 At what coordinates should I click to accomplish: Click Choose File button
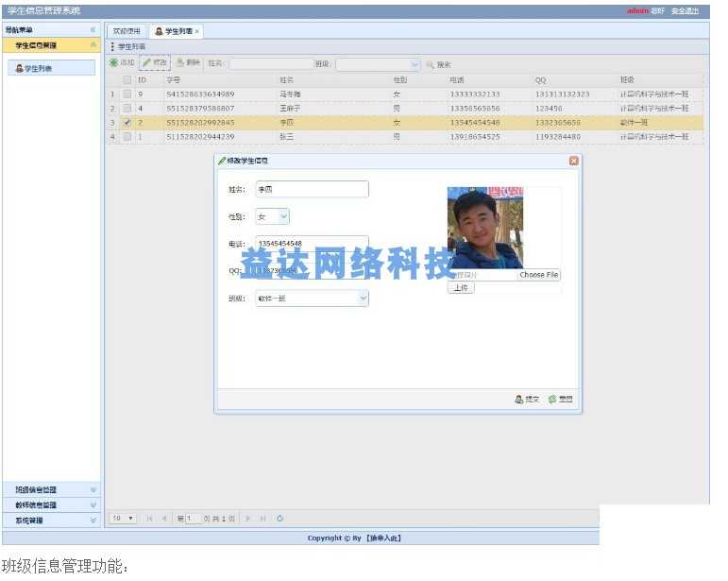pos(538,275)
